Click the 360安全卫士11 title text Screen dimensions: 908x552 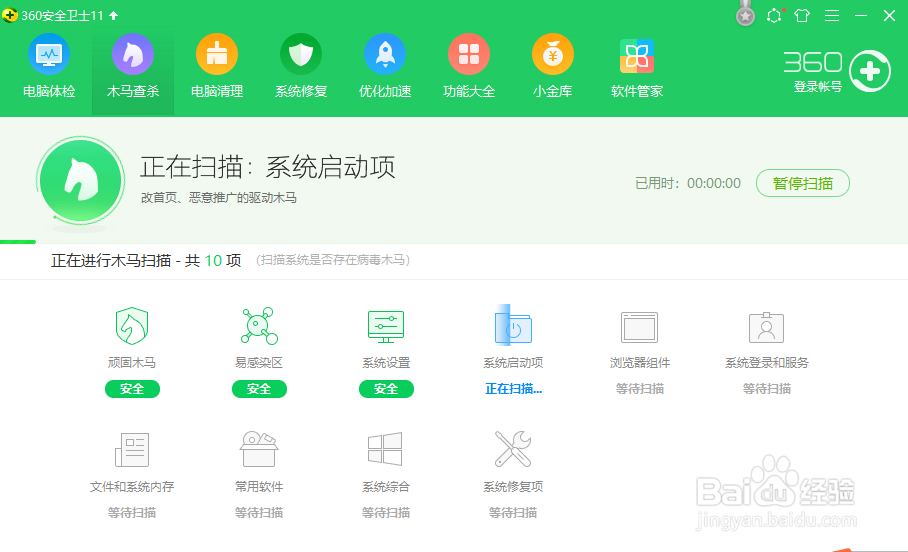click(63, 16)
